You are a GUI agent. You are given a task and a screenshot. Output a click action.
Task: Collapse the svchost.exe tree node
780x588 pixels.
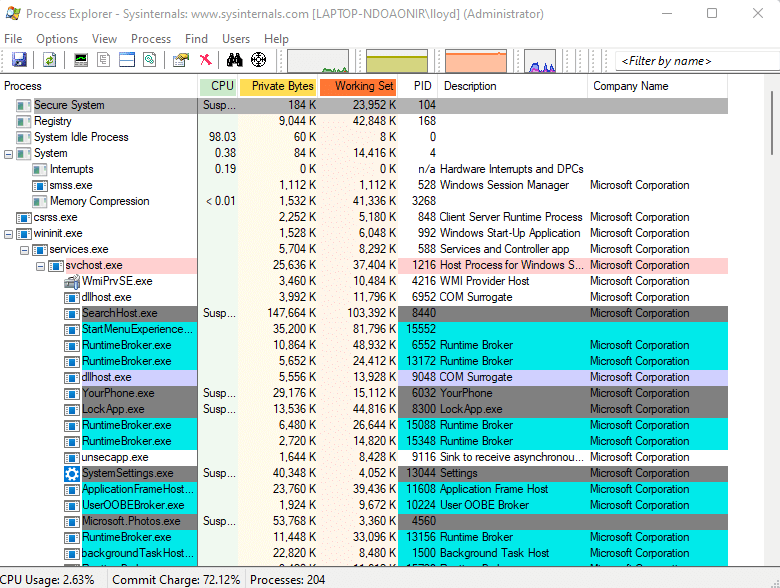point(41,265)
